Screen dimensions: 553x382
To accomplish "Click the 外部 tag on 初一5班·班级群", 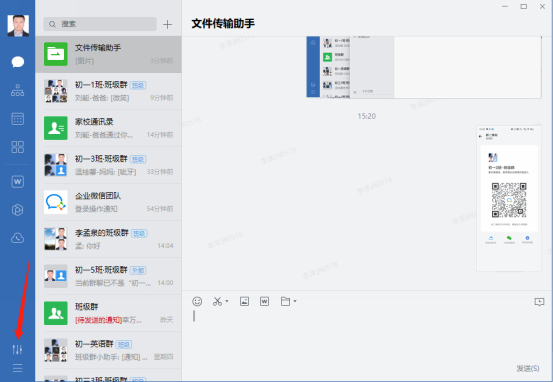I will [138, 271].
